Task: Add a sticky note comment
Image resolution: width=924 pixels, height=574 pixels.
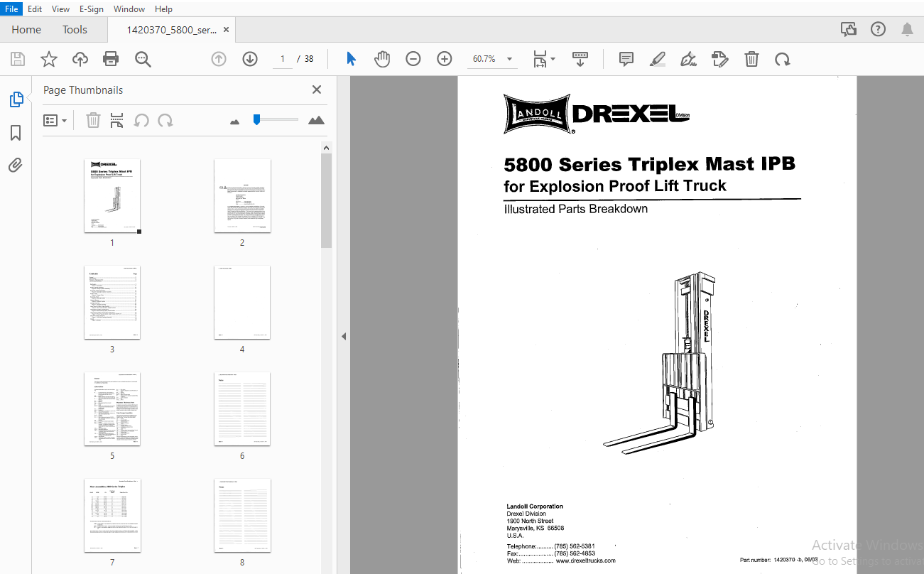Action: point(626,59)
